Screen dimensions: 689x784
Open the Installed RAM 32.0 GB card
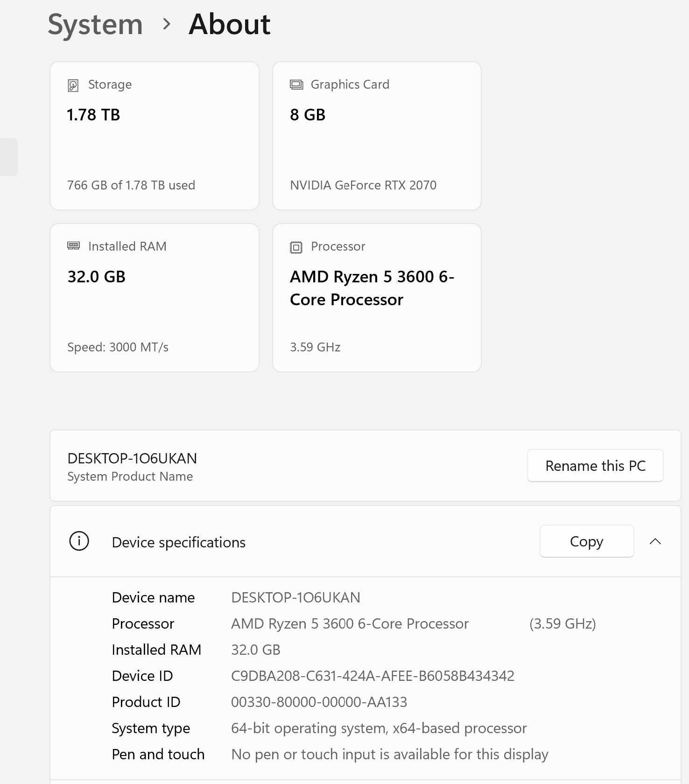pos(155,298)
